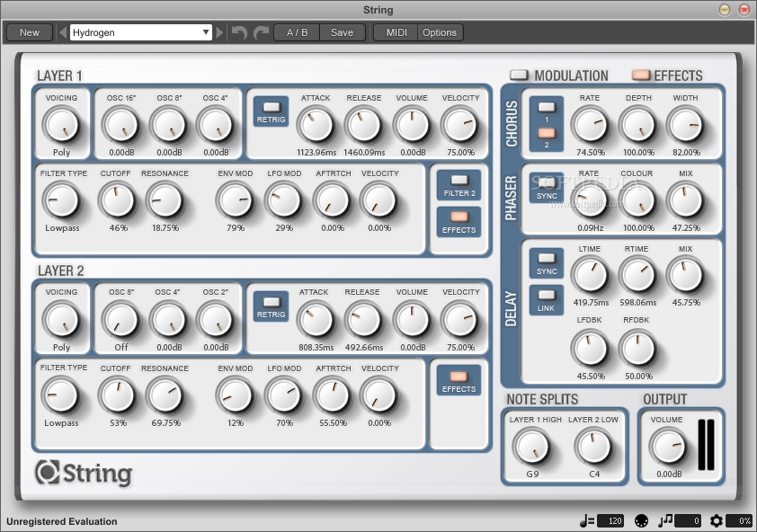Click Layer 2 Attack knob 808.35ms
This screenshot has height=532, width=757.
click(x=316, y=320)
